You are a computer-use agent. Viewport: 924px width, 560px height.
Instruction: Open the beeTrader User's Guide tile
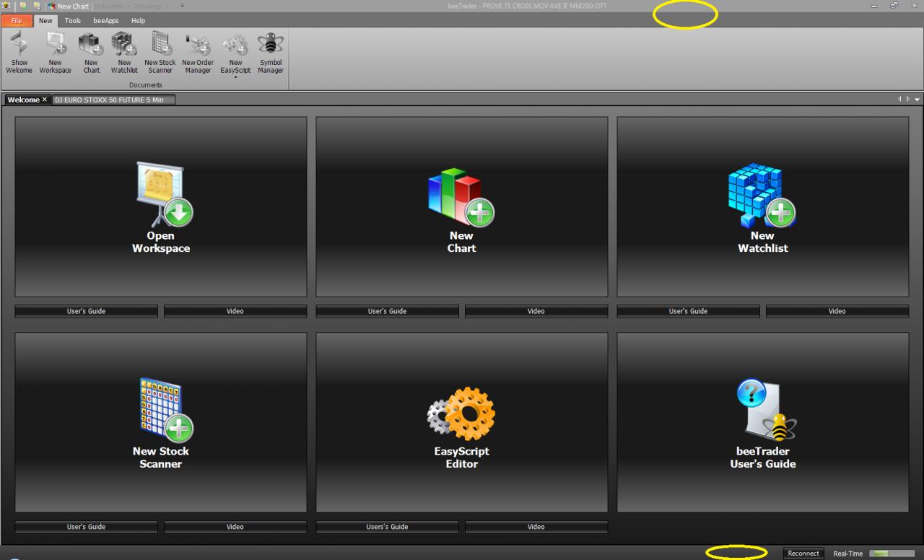click(x=763, y=422)
